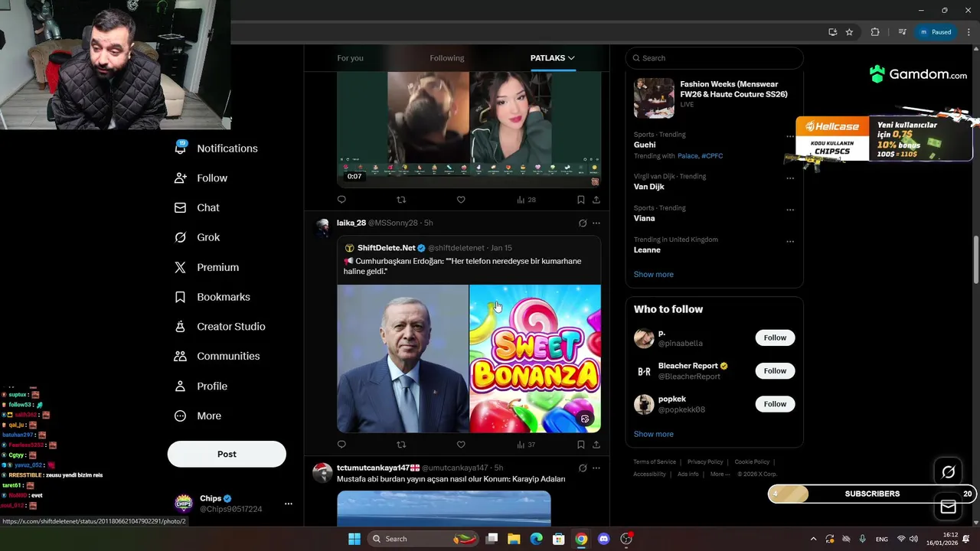Open Follow in the sidebar
980x551 pixels.
(x=201, y=178)
